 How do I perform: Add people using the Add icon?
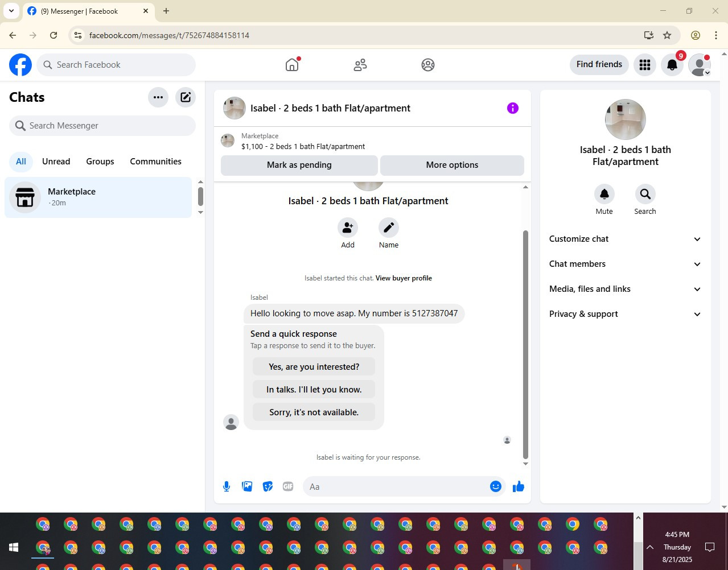348,228
